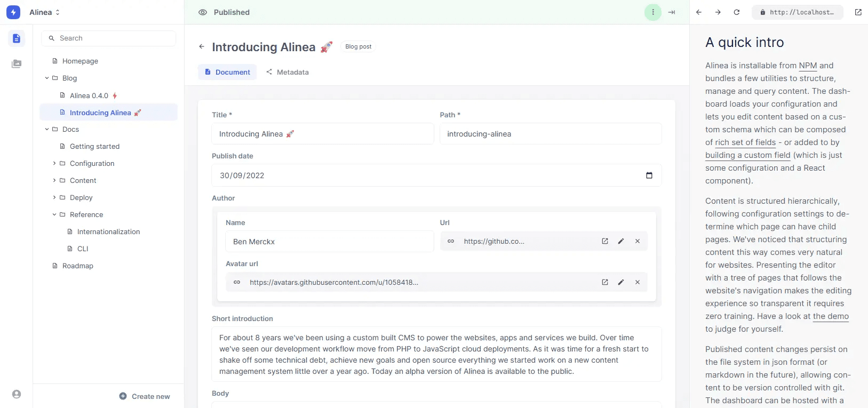
Task: Go back using the arrow beside the title
Action: pyautogui.click(x=202, y=47)
